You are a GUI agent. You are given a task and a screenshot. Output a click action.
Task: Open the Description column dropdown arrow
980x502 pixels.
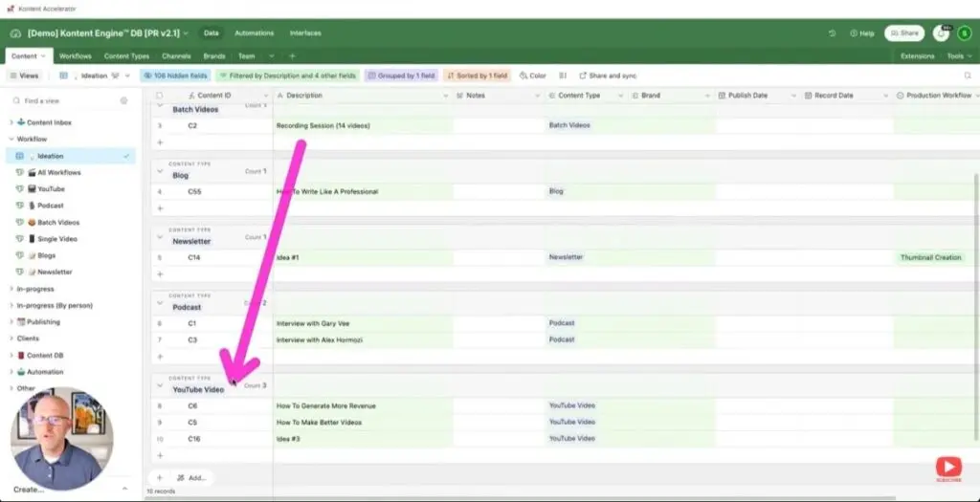pyautogui.click(x=445, y=96)
